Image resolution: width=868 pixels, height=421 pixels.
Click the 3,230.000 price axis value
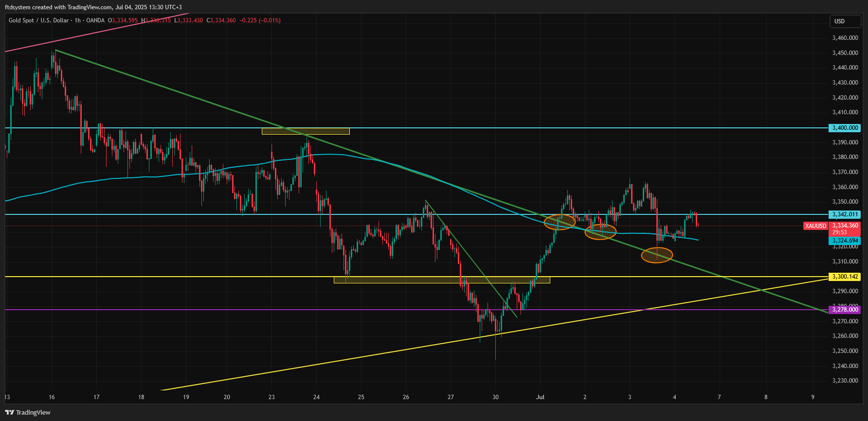845,381
